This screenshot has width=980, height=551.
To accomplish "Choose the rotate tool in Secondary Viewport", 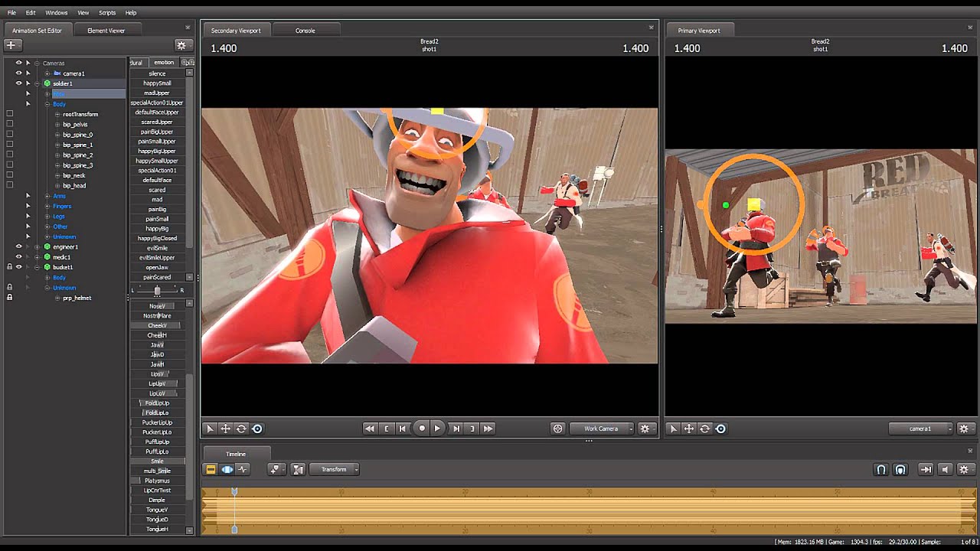I will point(241,429).
